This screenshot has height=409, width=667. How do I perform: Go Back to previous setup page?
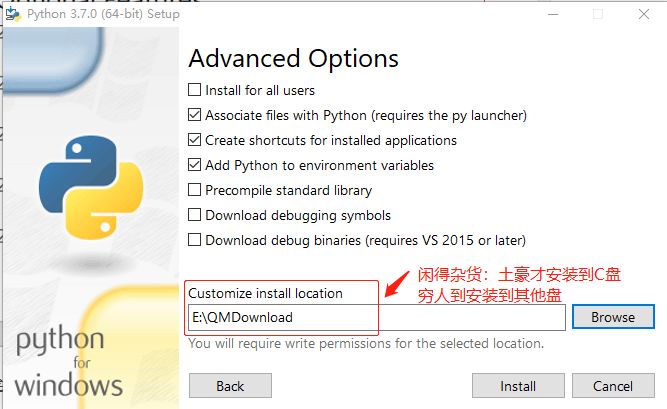230,386
